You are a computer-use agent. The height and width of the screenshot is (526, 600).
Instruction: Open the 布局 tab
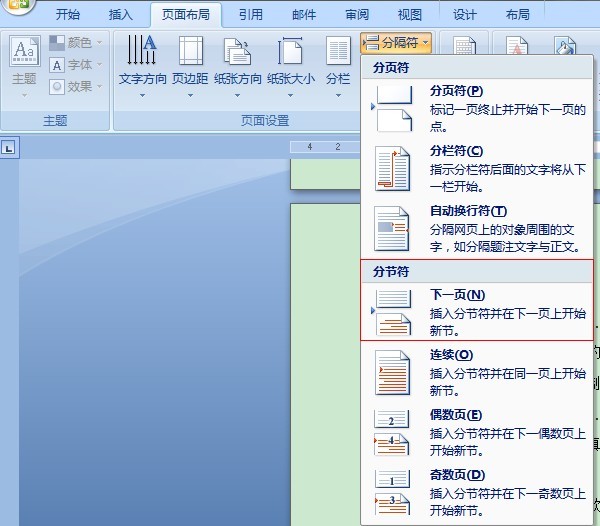coord(518,15)
